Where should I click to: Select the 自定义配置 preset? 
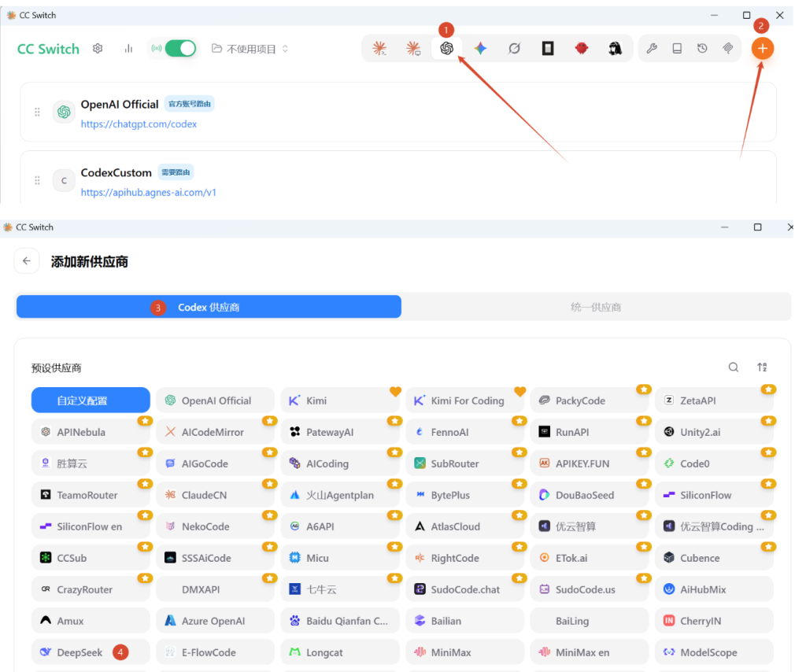point(91,401)
